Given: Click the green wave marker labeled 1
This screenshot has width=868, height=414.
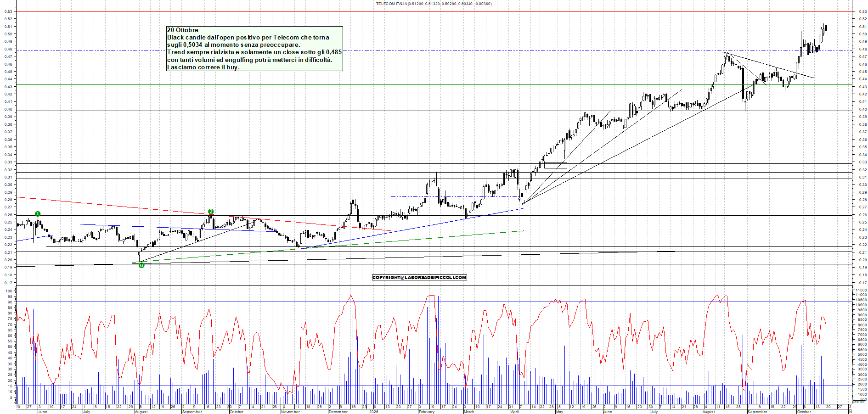Looking at the screenshot, I should tap(38, 214).
